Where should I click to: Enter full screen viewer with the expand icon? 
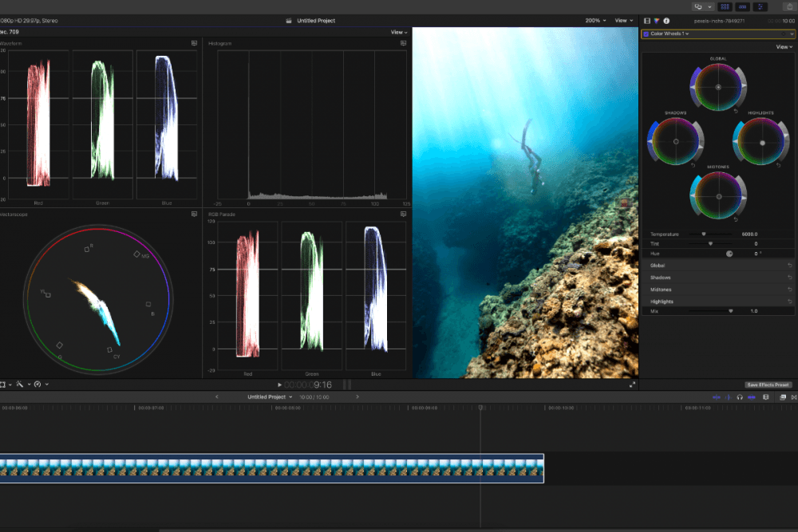pos(632,384)
